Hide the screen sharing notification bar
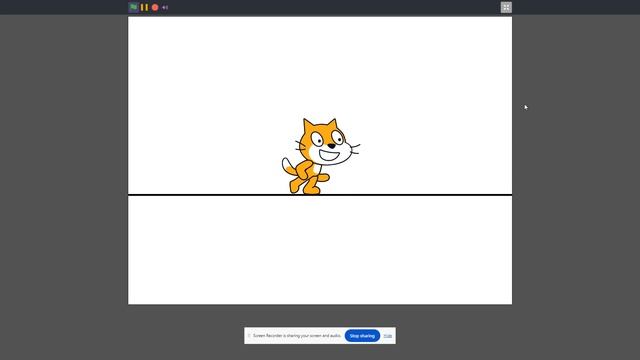This screenshot has width=640, height=360. [x=388, y=336]
